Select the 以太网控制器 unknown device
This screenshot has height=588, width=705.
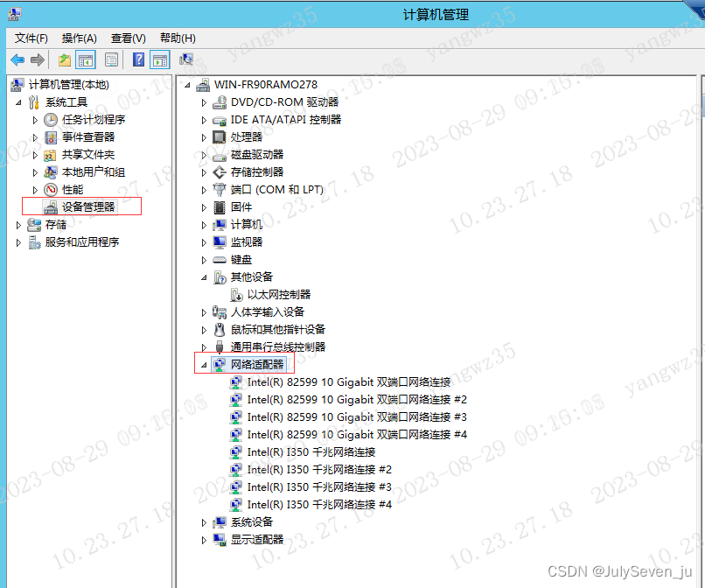(x=279, y=295)
